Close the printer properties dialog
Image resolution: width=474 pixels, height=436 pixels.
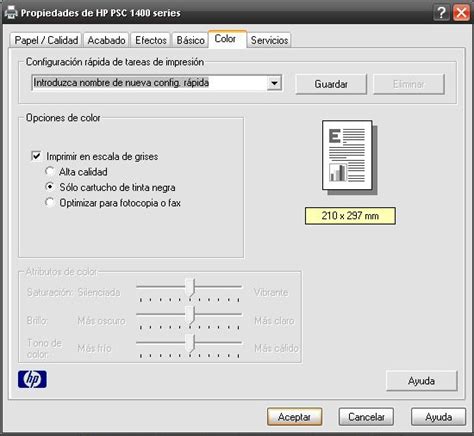coord(461,13)
